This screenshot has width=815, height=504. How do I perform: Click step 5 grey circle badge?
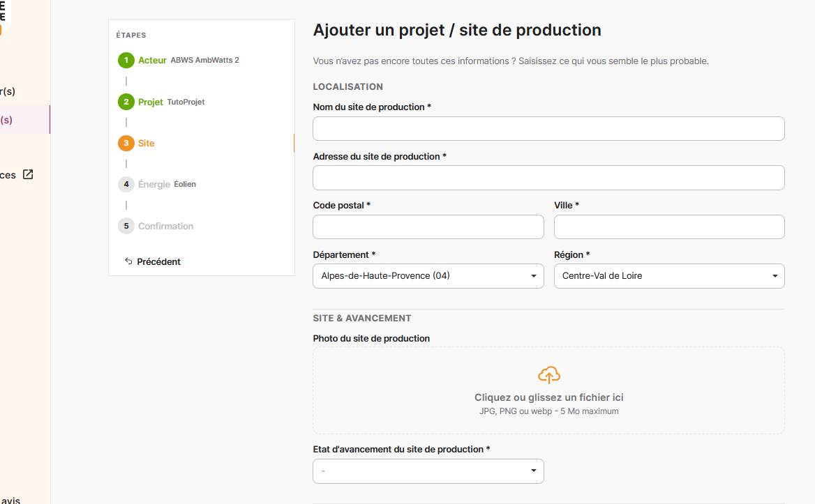(x=126, y=226)
